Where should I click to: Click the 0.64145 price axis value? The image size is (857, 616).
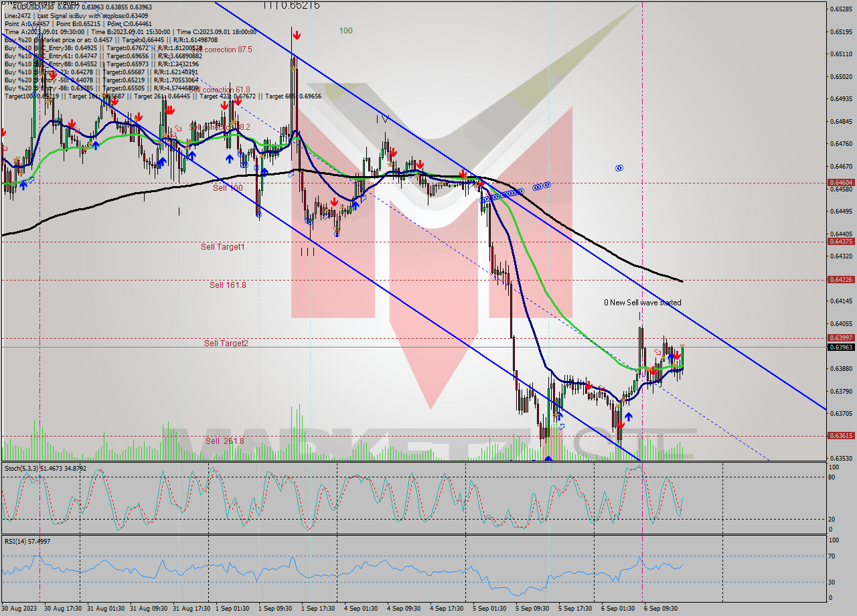click(841, 301)
